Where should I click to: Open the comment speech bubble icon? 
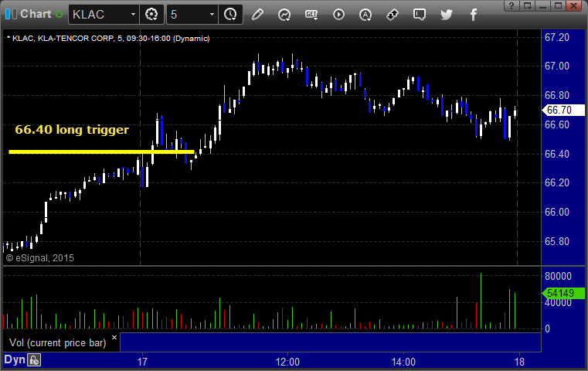pos(420,15)
